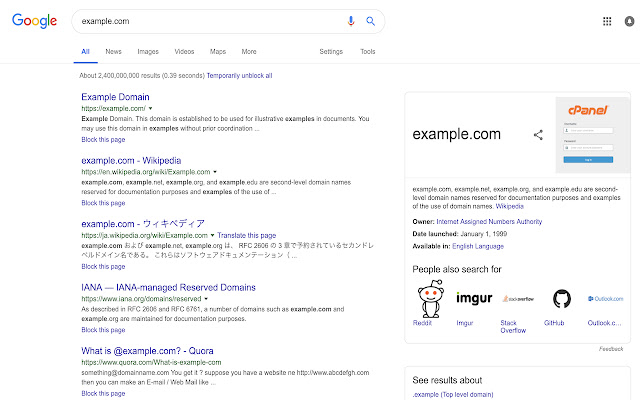Switch to the Images tab

click(148, 51)
